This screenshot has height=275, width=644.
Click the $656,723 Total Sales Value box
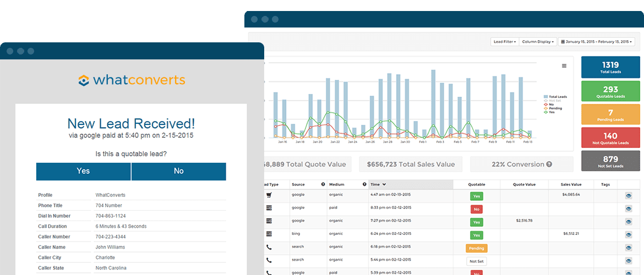pos(411,164)
